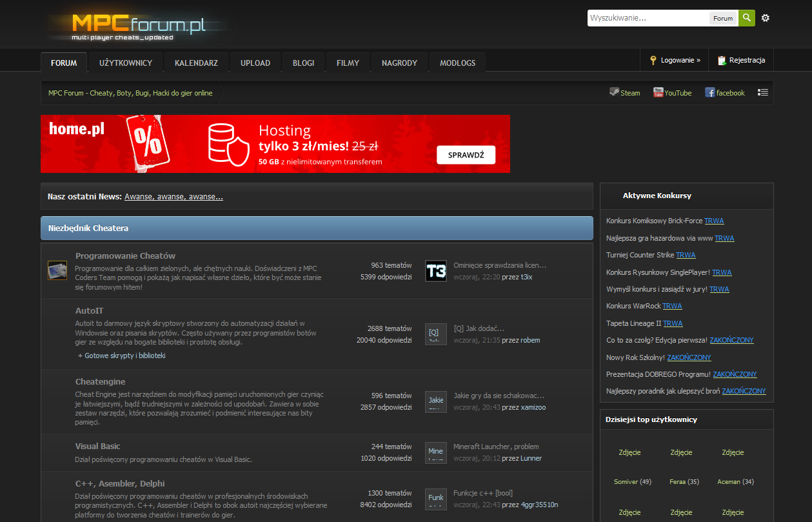812x522 pixels.
Task: Focus the Wyszukiwanie search field
Action: 648,18
